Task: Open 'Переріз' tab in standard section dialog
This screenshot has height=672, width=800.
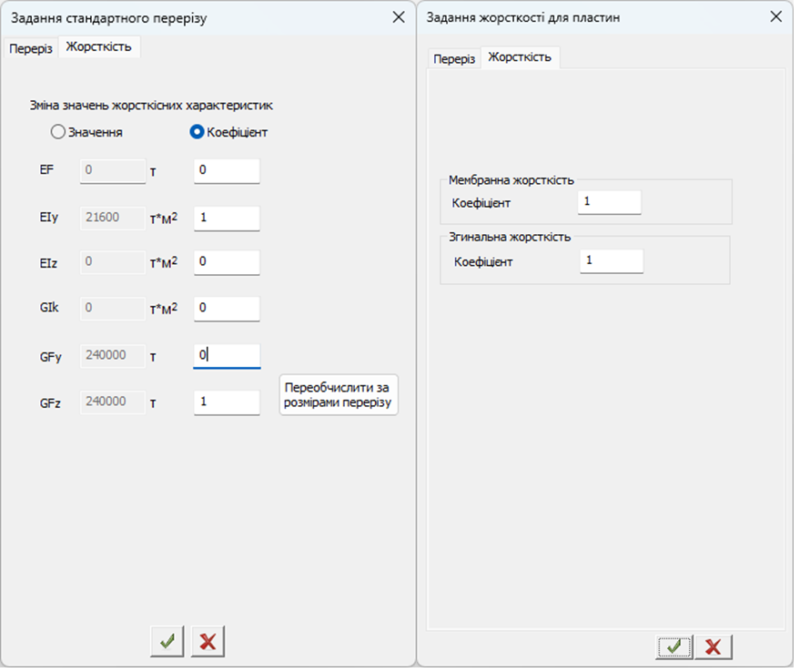Action: click(x=31, y=47)
